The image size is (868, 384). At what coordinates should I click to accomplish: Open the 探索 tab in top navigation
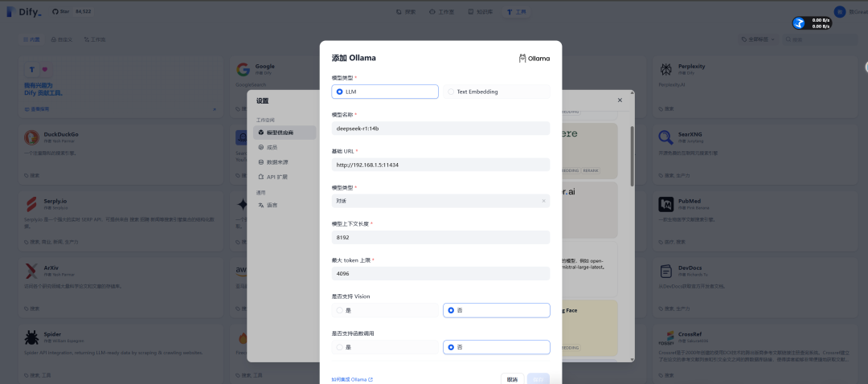pyautogui.click(x=406, y=11)
